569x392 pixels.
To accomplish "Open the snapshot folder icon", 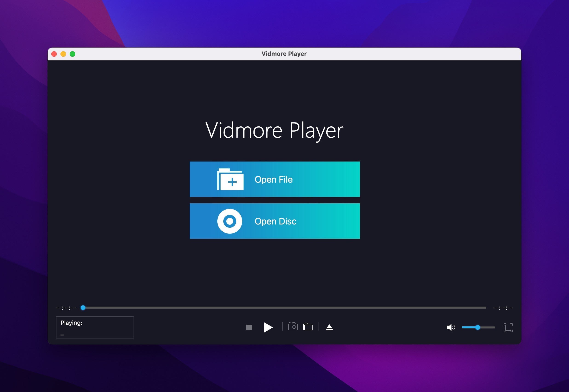I will (x=308, y=327).
